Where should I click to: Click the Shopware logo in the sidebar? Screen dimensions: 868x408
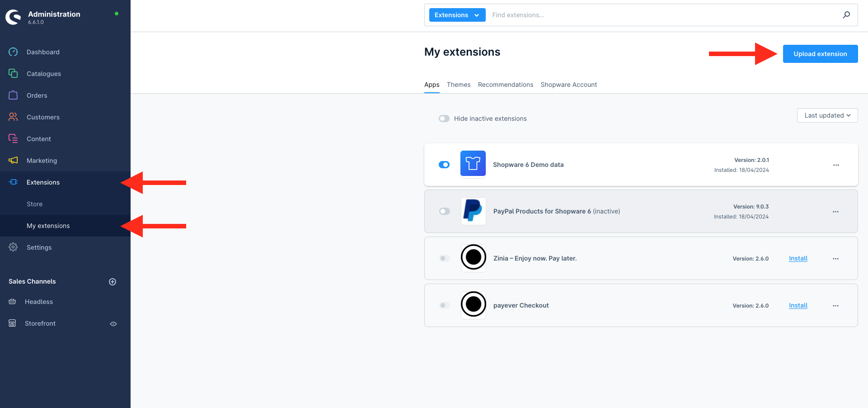(x=14, y=17)
